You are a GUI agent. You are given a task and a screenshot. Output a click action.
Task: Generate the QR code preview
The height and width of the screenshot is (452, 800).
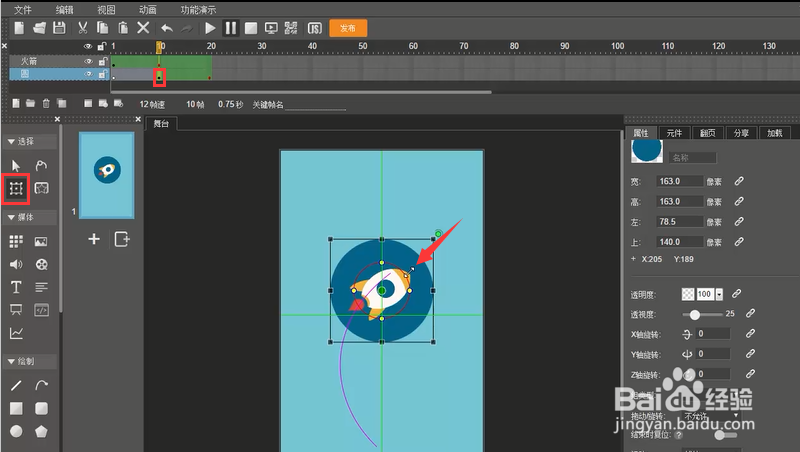click(x=291, y=28)
